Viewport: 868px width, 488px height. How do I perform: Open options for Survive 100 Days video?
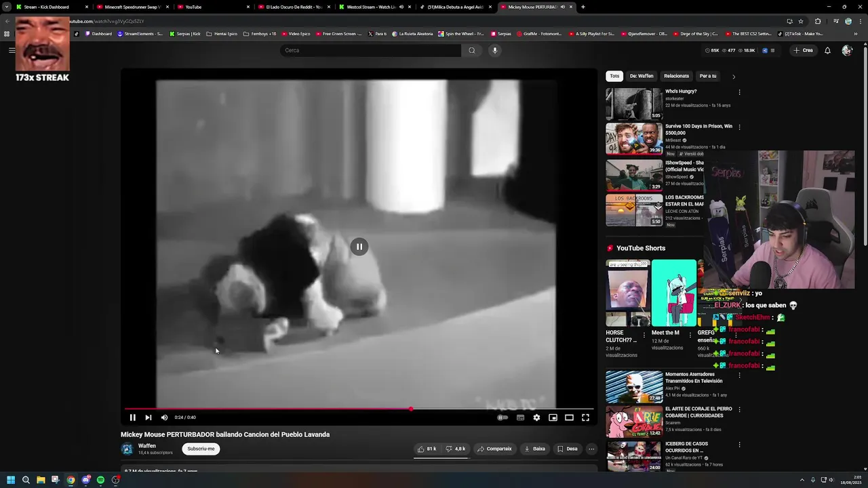click(739, 127)
